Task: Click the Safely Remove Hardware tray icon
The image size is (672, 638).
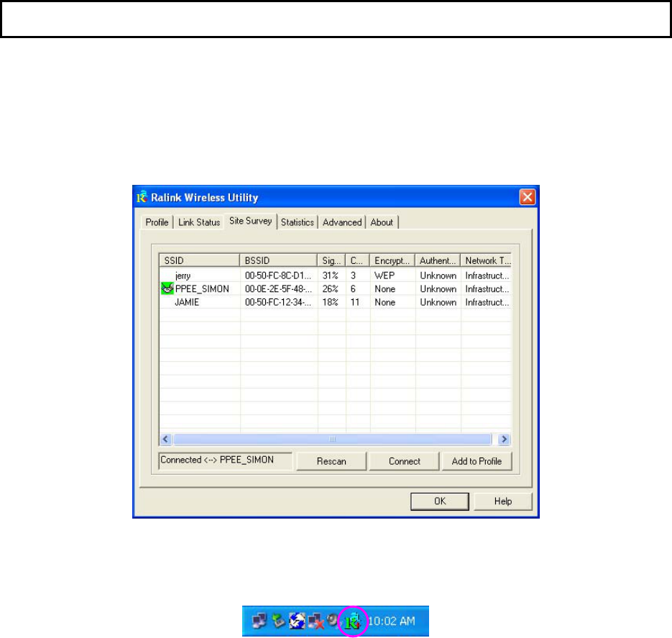Action: coord(278,621)
